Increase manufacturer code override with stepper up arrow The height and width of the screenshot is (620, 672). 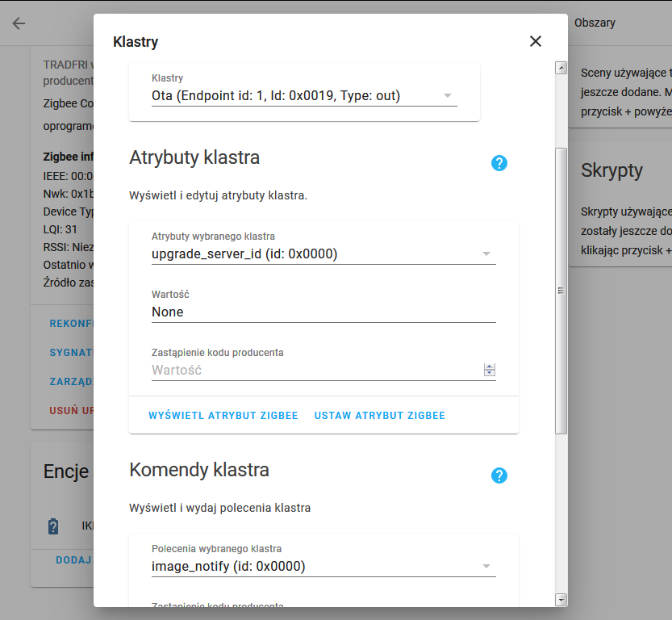coord(489,367)
